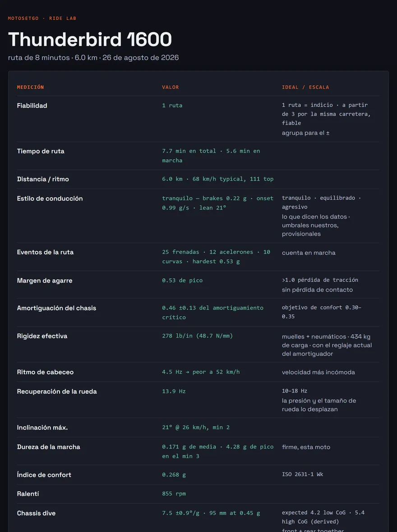Click the 'cuenta en marcha' note
Screen dimensions: 397x532
coord(309,253)
